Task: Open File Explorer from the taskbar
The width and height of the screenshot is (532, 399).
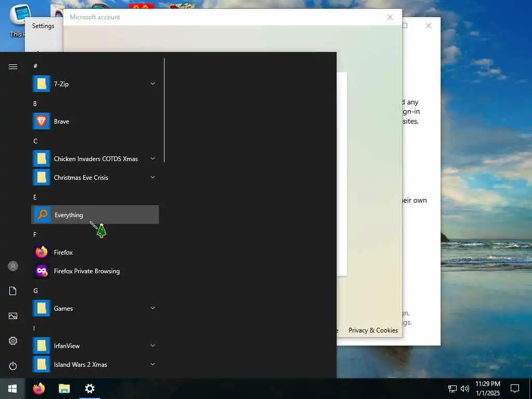Action: click(x=64, y=389)
